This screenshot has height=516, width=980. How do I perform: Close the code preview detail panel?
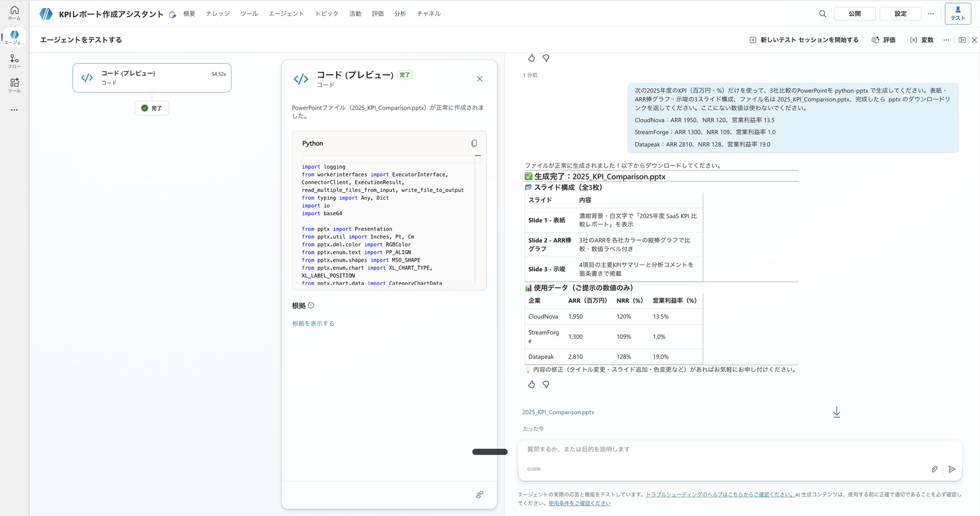click(480, 79)
